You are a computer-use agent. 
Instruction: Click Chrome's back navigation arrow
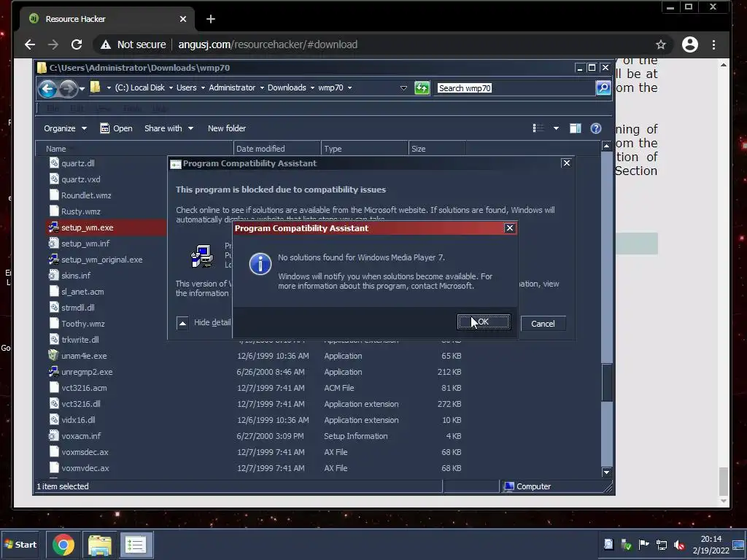tap(29, 44)
